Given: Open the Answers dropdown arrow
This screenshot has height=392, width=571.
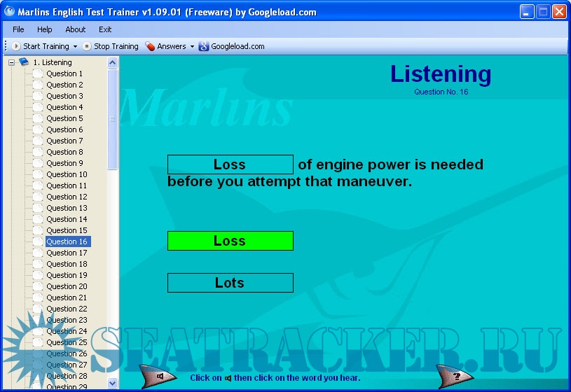Looking at the screenshot, I should click(192, 47).
